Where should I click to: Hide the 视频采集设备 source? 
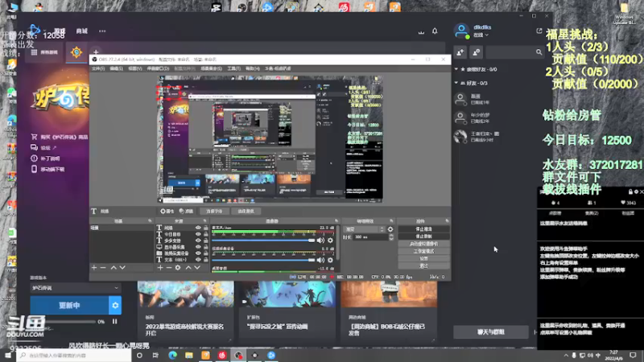click(198, 253)
